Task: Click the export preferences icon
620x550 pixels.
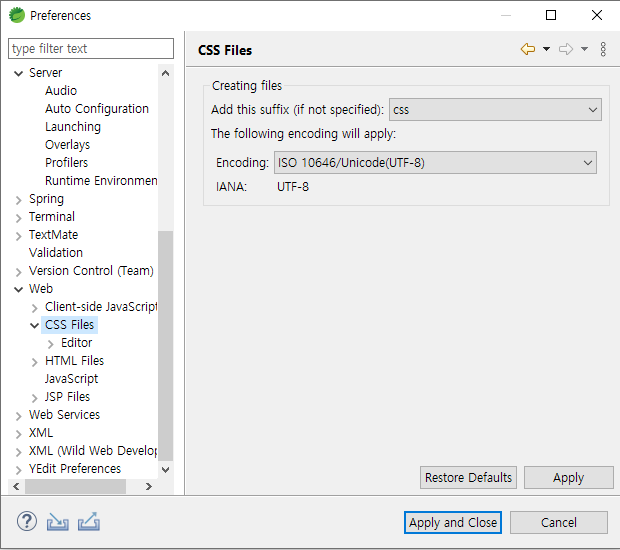Action: pyautogui.click(x=89, y=522)
